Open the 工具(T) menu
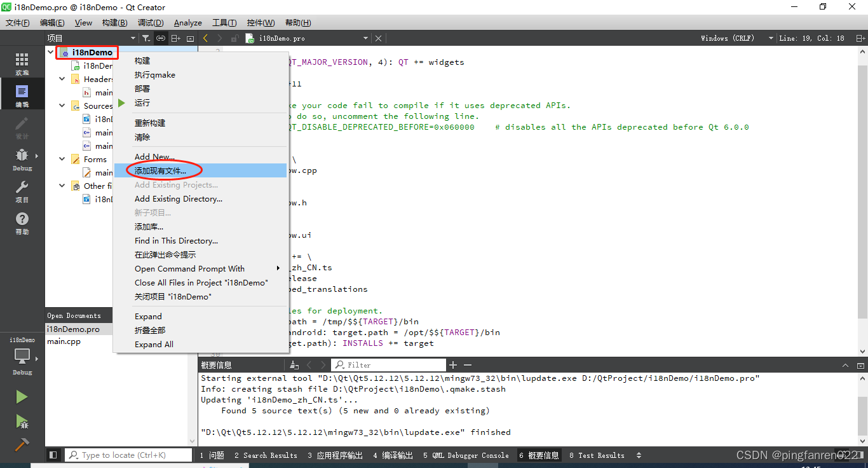Screen dimensions: 868x468 point(224,23)
